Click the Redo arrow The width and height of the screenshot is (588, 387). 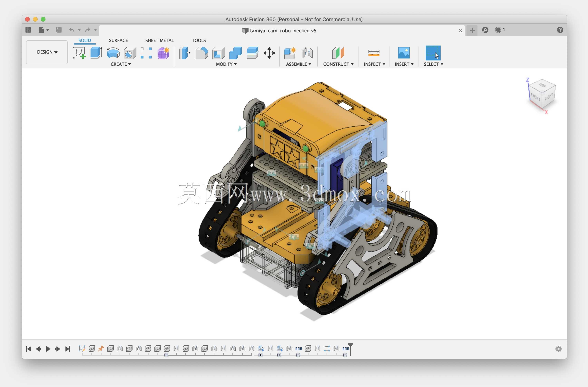point(87,30)
